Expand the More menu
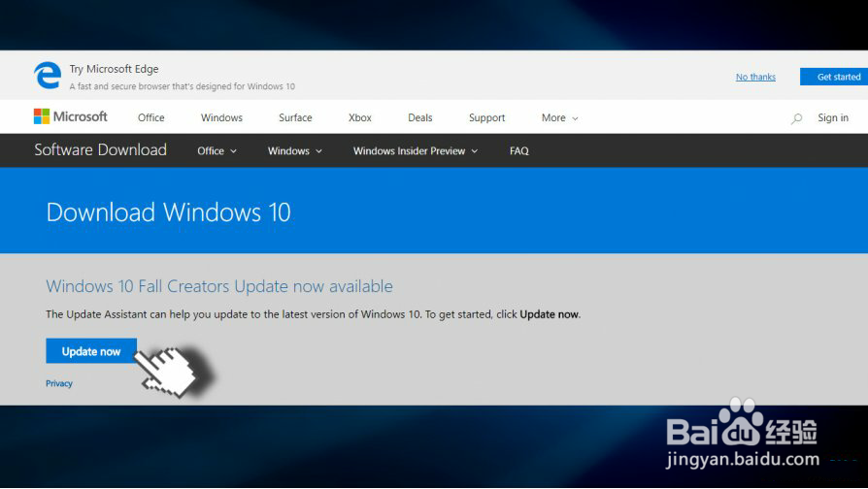Screen dimensions: 868x489 [x=559, y=117]
